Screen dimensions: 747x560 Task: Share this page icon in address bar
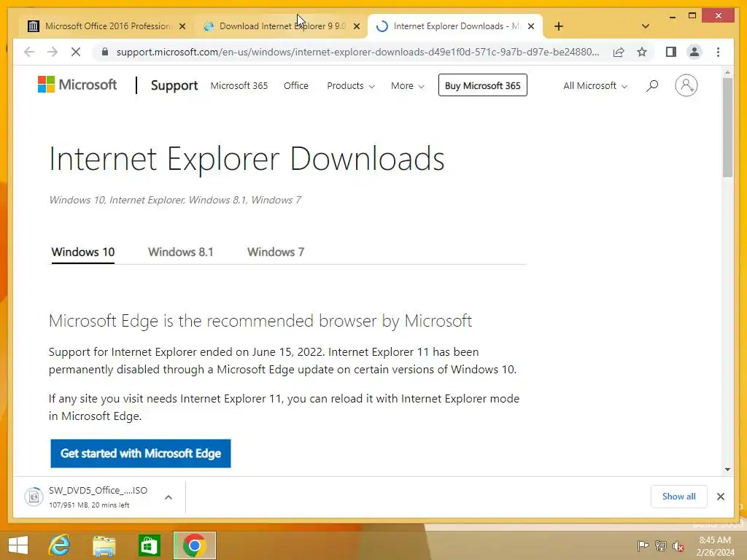coord(619,52)
